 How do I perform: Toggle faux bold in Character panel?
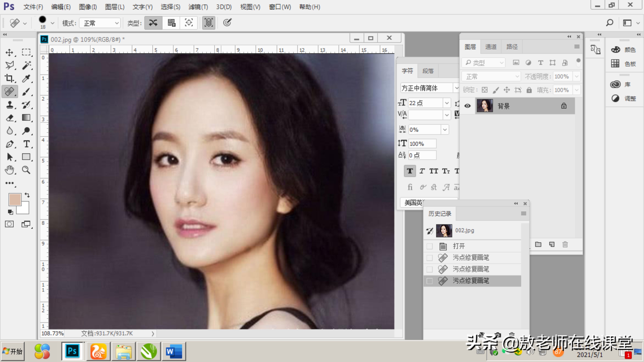(x=410, y=171)
